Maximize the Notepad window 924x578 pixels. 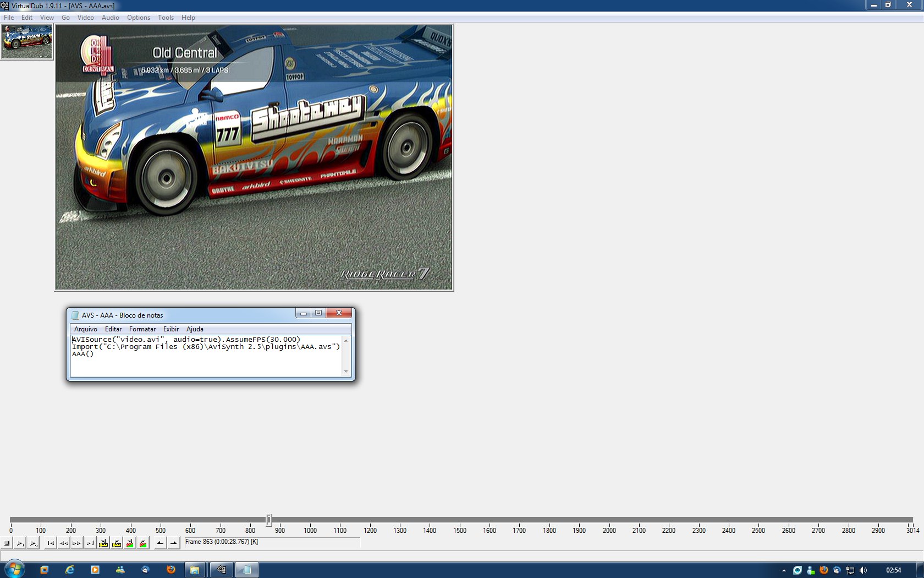318,313
